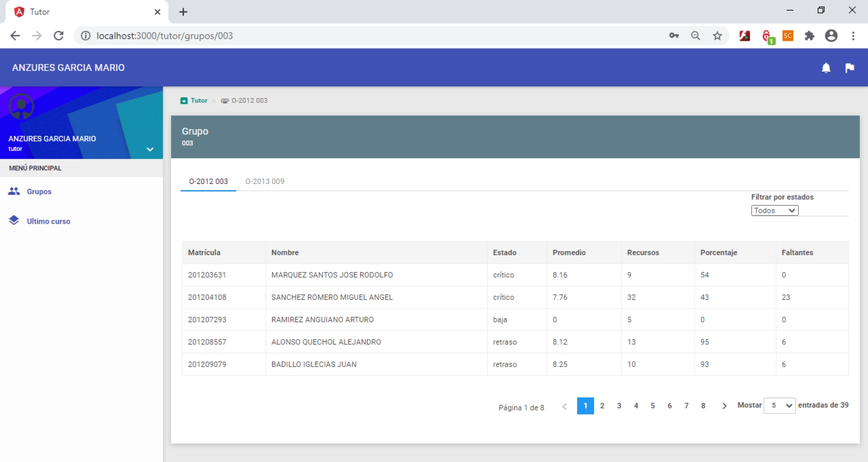Click the Ultimo curso layers icon
The width and height of the screenshot is (868, 462).
(14, 221)
